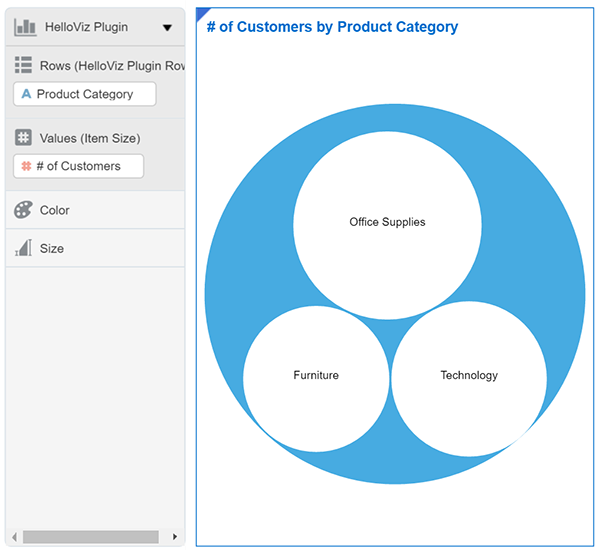The image size is (600, 550).
Task: Open the Size section
Action: [x=52, y=248]
